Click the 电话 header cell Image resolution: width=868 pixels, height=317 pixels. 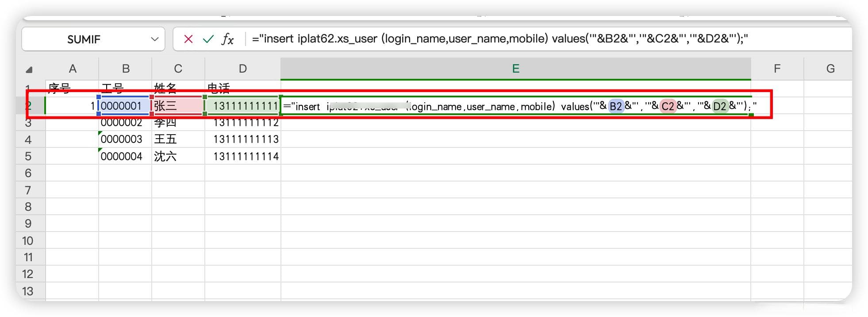tap(243, 89)
